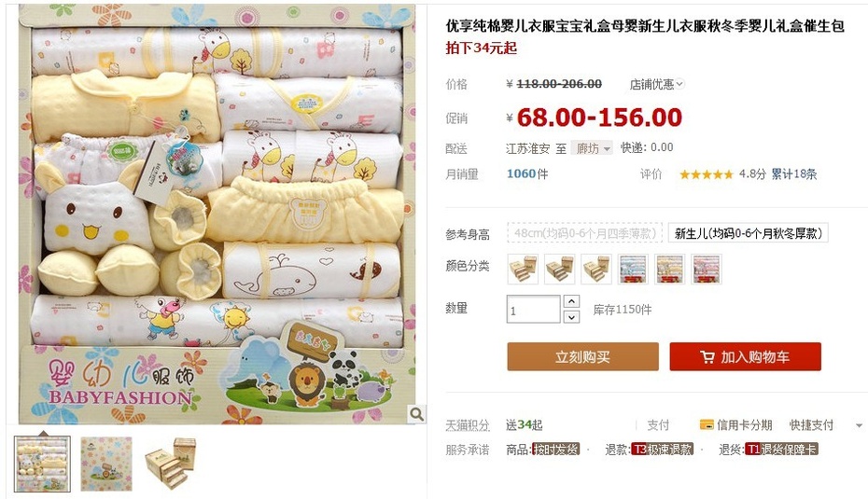Choose the last pink gift box swatch
The height and width of the screenshot is (499, 868).
coord(707,270)
